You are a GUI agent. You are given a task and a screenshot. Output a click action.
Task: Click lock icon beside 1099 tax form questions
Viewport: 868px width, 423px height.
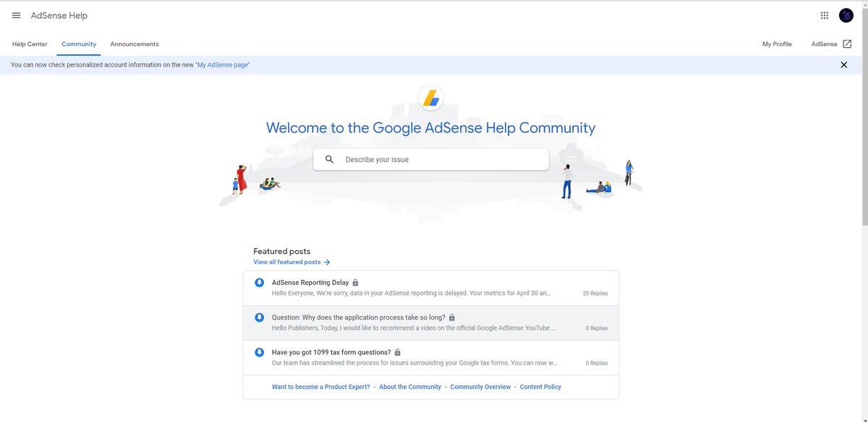398,352
